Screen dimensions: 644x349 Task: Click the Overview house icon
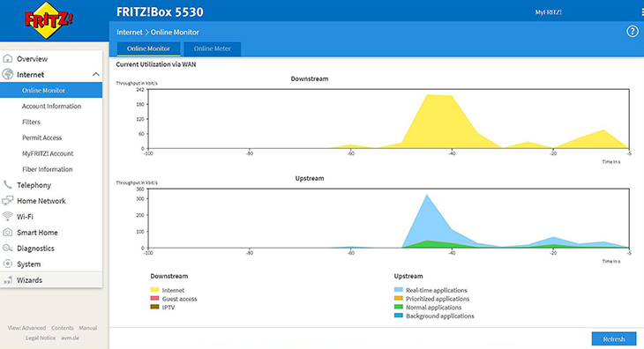tap(7, 59)
